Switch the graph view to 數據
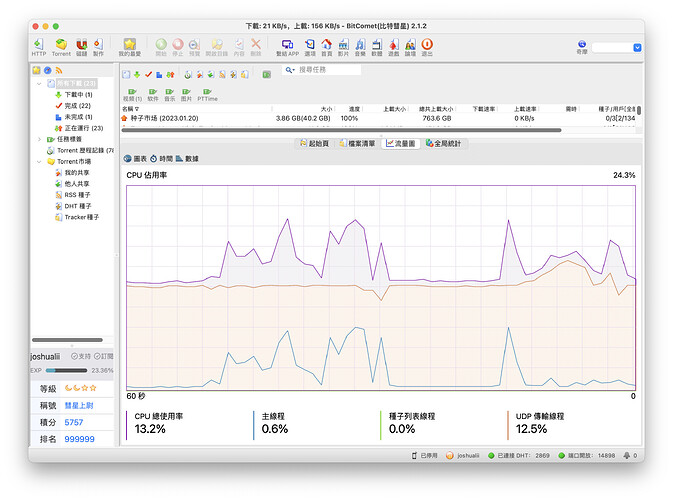673x500 pixels. point(187,158)
